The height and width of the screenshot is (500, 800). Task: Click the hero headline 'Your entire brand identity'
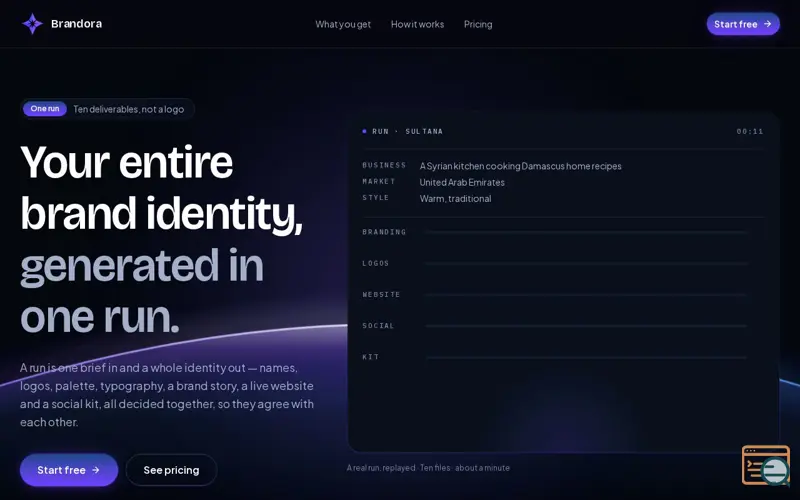(x=161, y=188)
